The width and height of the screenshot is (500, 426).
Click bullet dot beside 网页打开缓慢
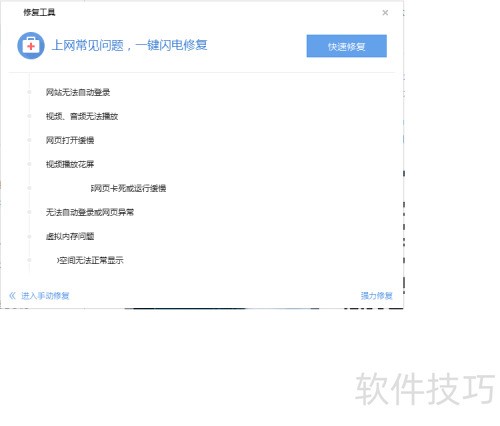(x=29, y=140)
